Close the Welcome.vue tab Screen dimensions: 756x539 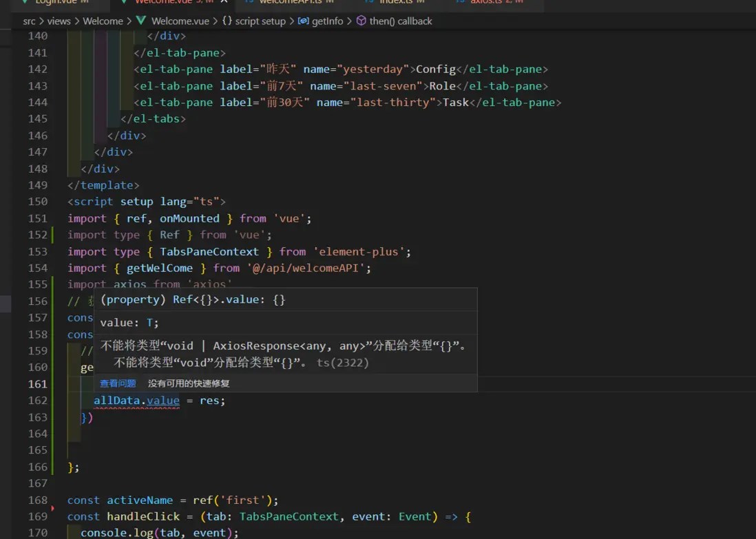(226, 2)
